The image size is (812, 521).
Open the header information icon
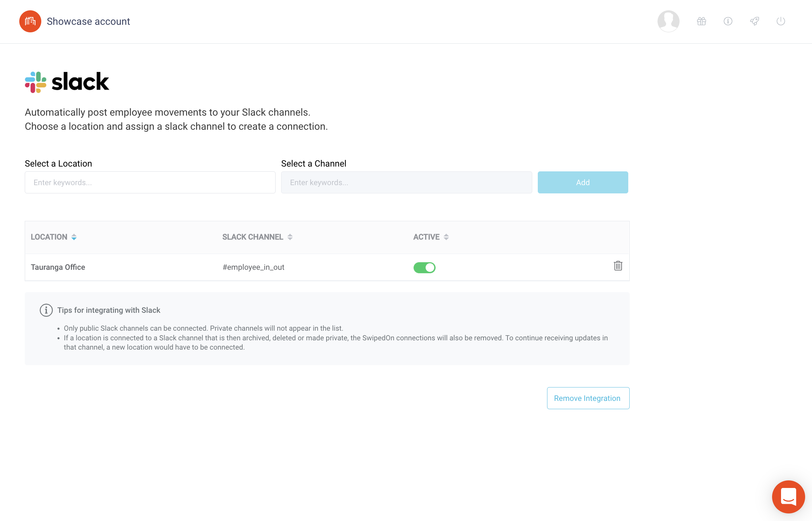click(x=728, y=21)
